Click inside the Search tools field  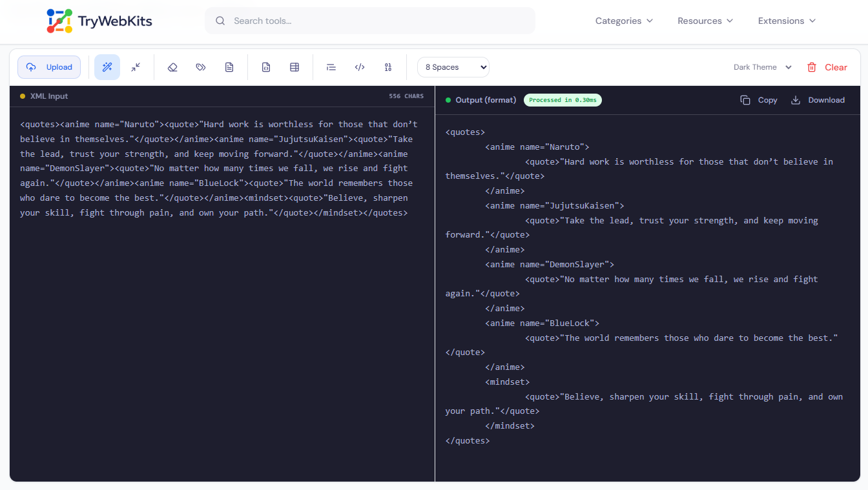click(x=370, y=21)
